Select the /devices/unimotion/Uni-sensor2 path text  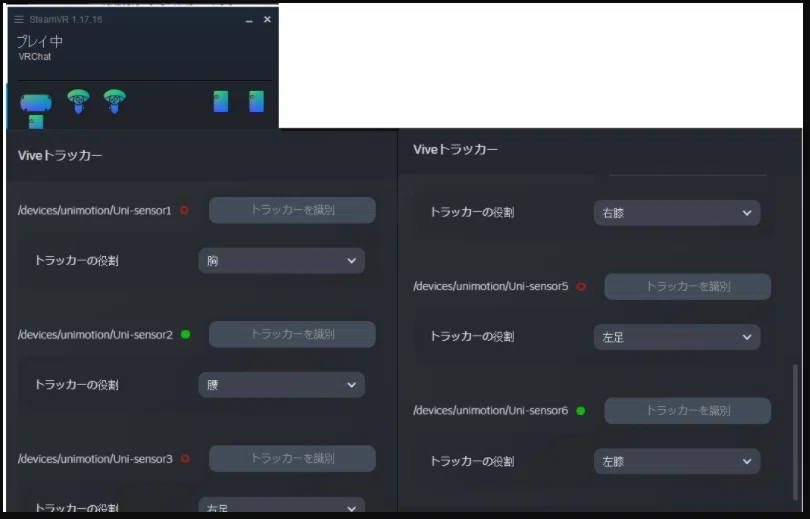pyautogui.click(x=95, y=334)
